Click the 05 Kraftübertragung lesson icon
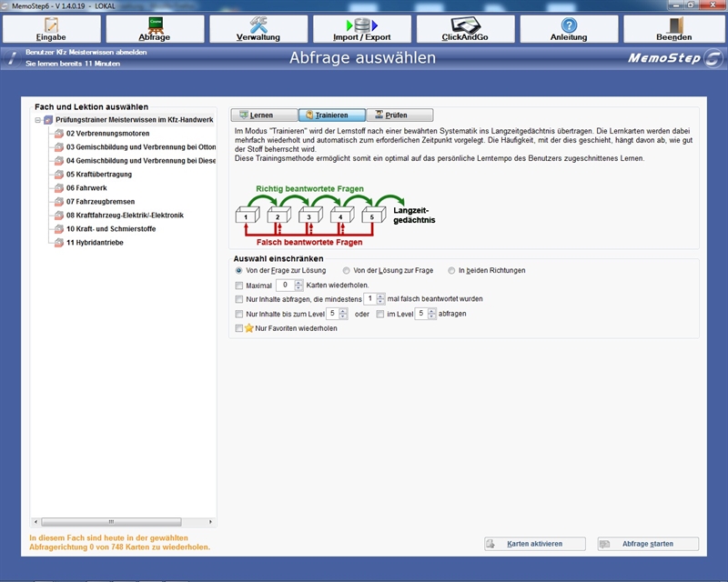Viewport: 728px width, 582px height. [59, 175]
